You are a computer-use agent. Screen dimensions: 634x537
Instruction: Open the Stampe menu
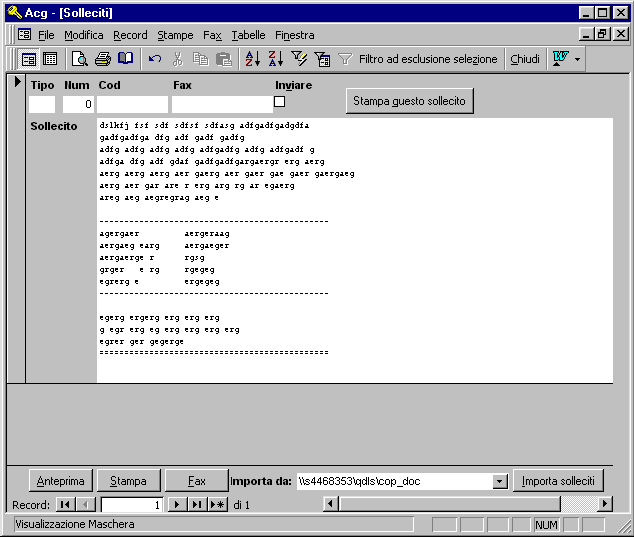pos(175,35)
